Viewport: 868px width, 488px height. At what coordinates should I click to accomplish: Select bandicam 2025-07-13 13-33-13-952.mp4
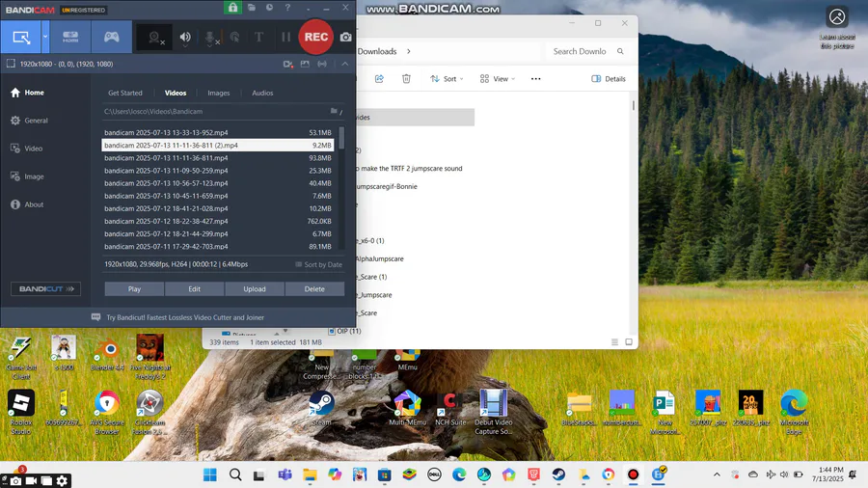(x=218, y=132)
